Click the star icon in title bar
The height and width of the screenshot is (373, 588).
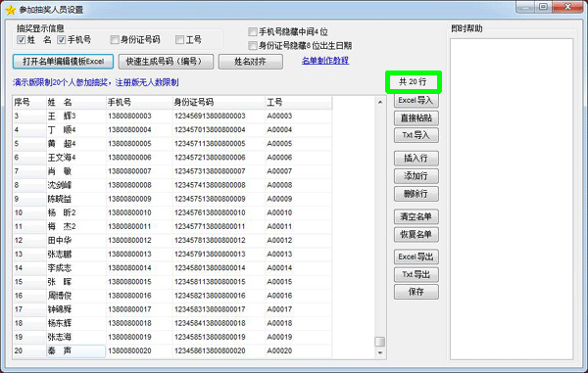click(x=10, y=10)
